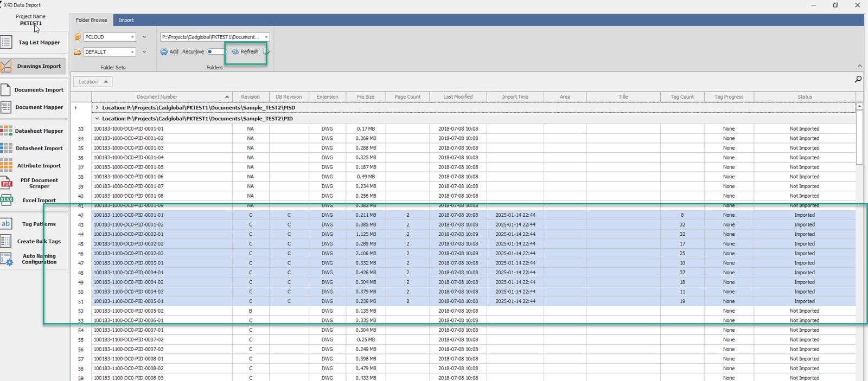Click the Refresh button

tap(245, 52)
